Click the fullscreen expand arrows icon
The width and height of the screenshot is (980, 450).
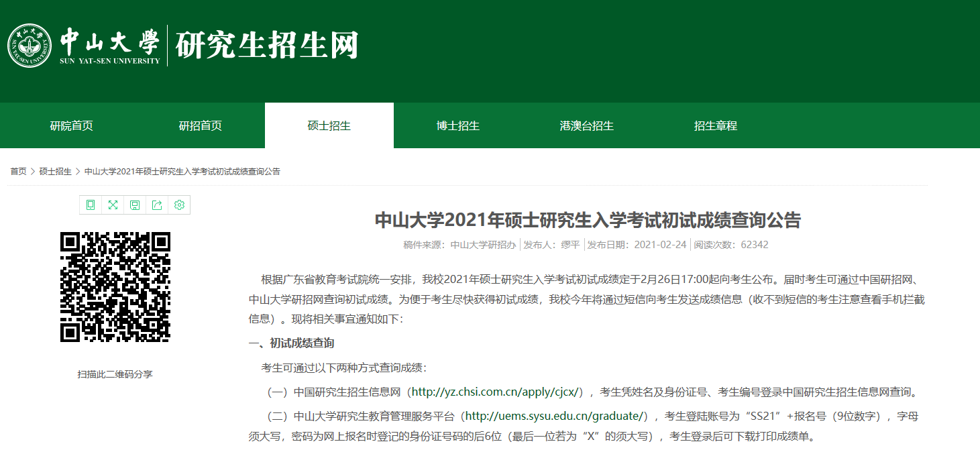pos(113,205)
